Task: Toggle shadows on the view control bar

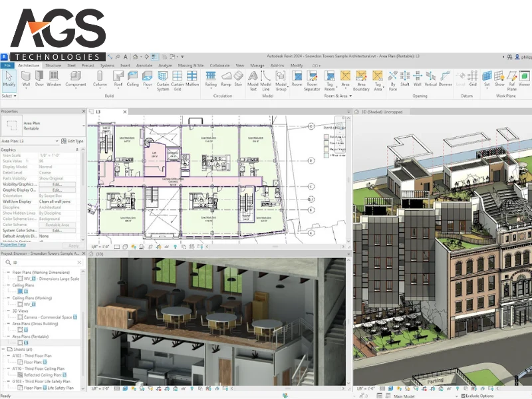Action: tap(142, 245)
